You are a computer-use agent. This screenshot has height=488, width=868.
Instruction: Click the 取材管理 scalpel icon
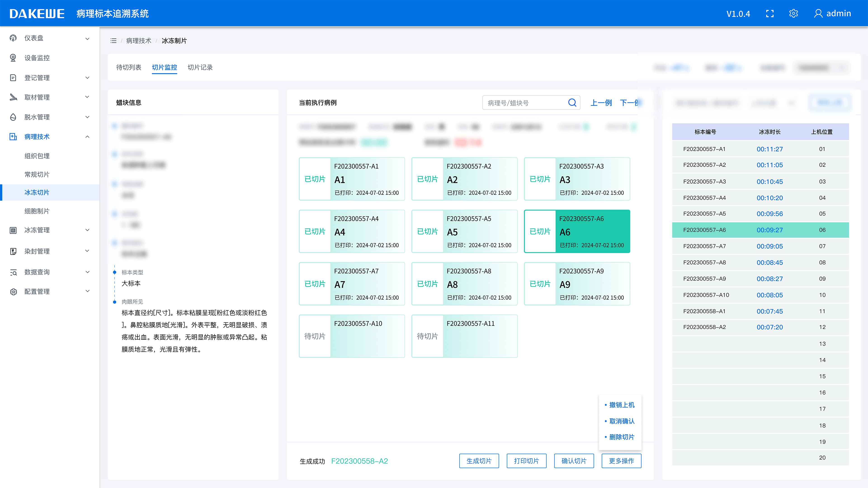click(13, 97)
